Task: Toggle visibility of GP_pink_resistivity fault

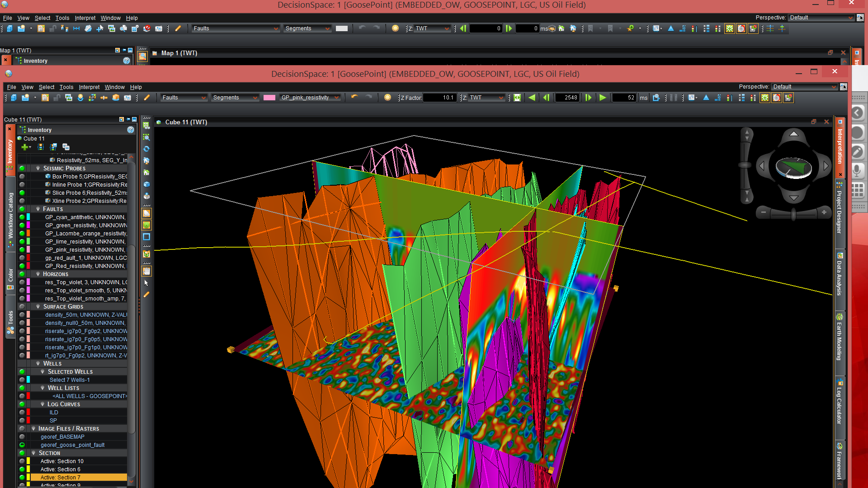Action: (x=22, y=250)
